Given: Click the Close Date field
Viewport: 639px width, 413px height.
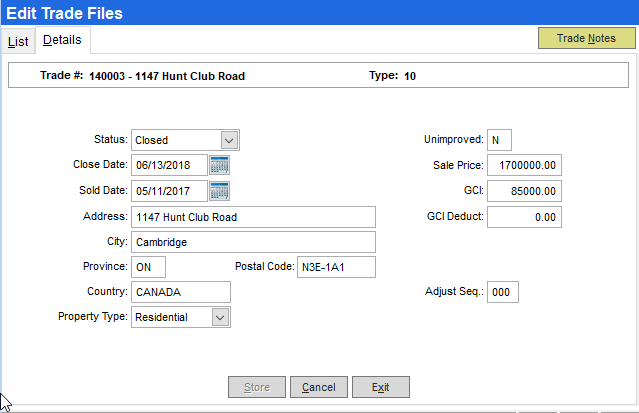Looking at the screenshot, I should coord(168,165).
